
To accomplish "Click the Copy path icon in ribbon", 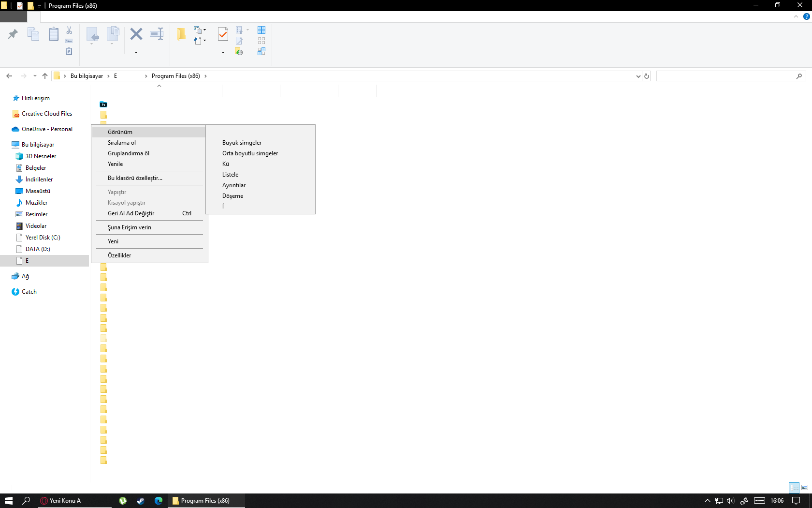I will click(69, 41).
